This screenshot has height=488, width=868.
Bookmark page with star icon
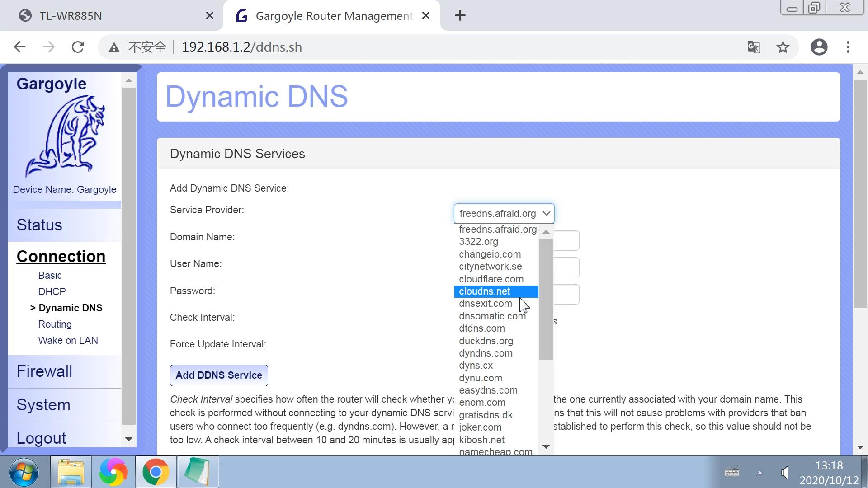783,47
